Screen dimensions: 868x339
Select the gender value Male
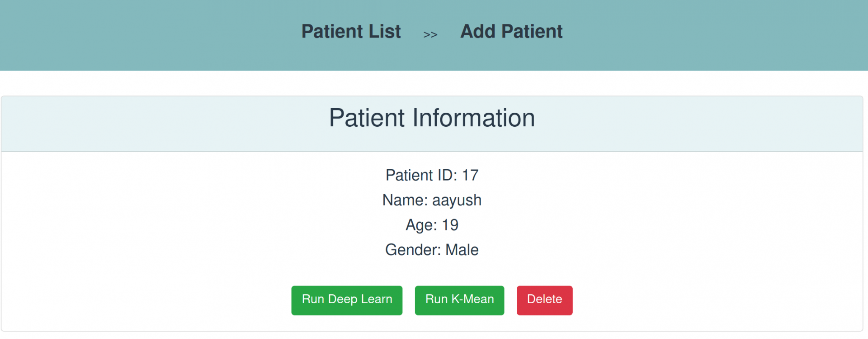pos(462,250)
